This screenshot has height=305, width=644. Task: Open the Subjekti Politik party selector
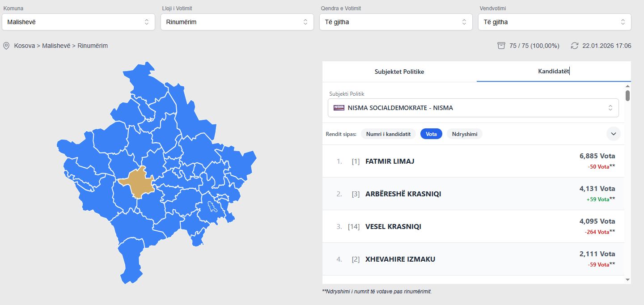tap(473, 108)
